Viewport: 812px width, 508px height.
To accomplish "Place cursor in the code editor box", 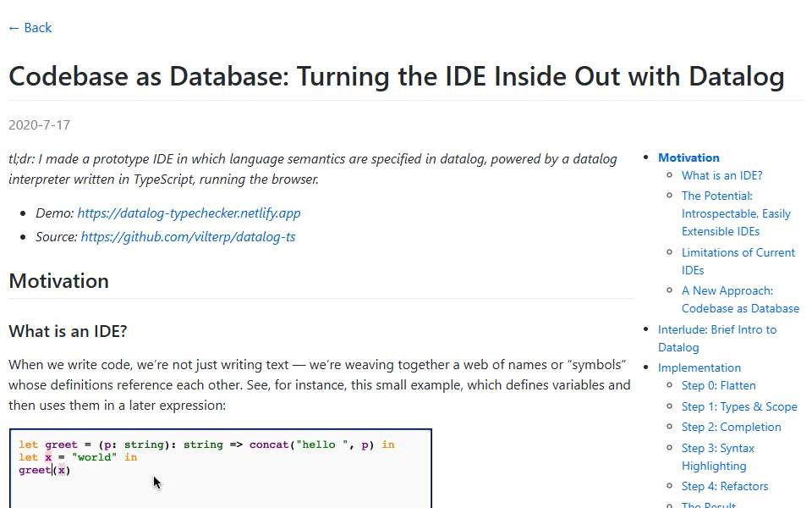I will point(220,468).
